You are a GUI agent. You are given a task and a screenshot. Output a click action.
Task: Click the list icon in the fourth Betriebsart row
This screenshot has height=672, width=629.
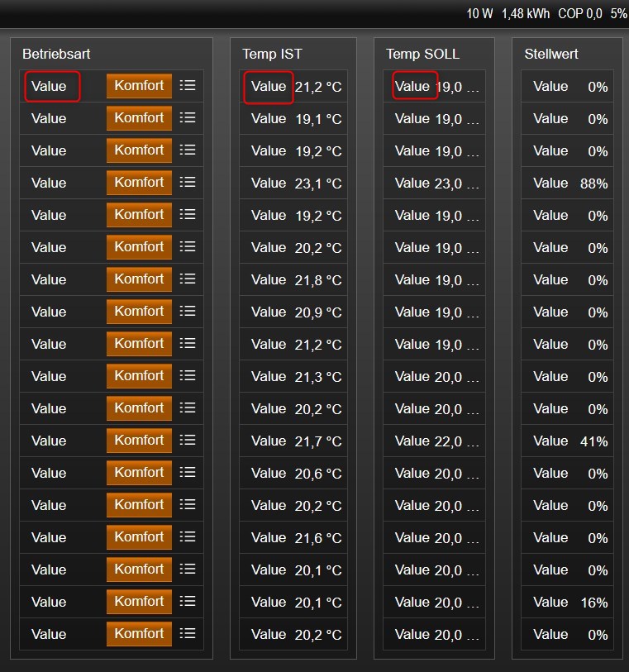[x=188, y=182]
